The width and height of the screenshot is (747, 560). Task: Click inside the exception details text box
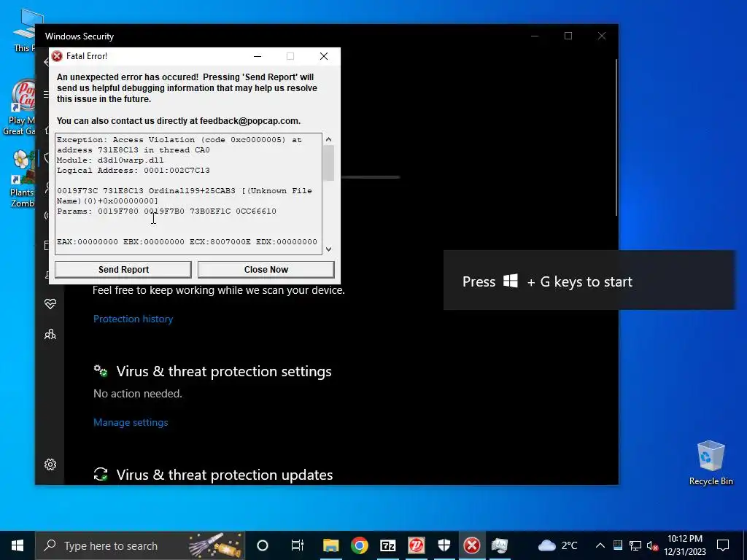[x=188, y=194]
